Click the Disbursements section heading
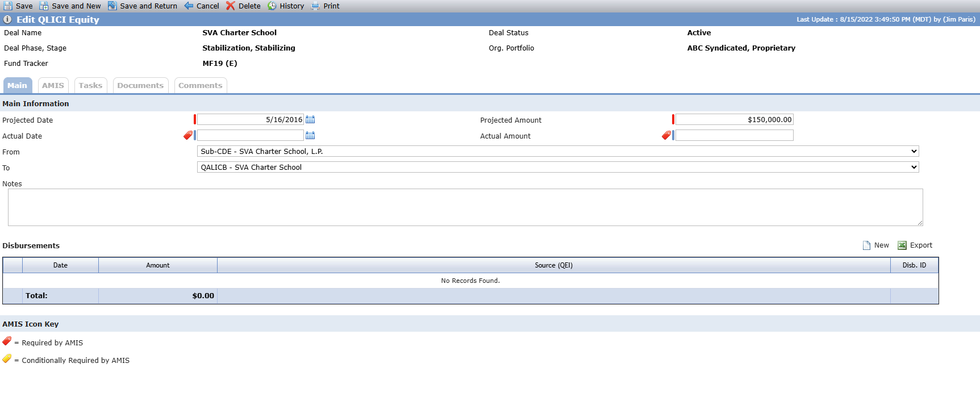 pyautogui.click(x=31, y=246)
